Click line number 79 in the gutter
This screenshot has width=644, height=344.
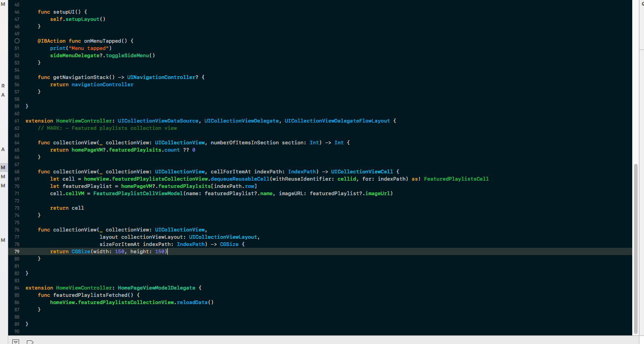point(17,251)
